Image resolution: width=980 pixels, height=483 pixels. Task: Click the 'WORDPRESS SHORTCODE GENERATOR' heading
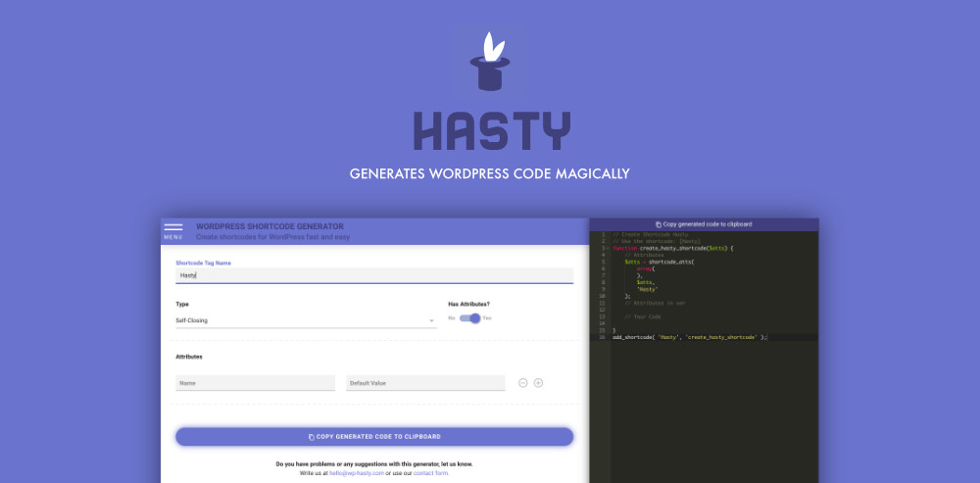pyautogui.click(x=270, y=226)
